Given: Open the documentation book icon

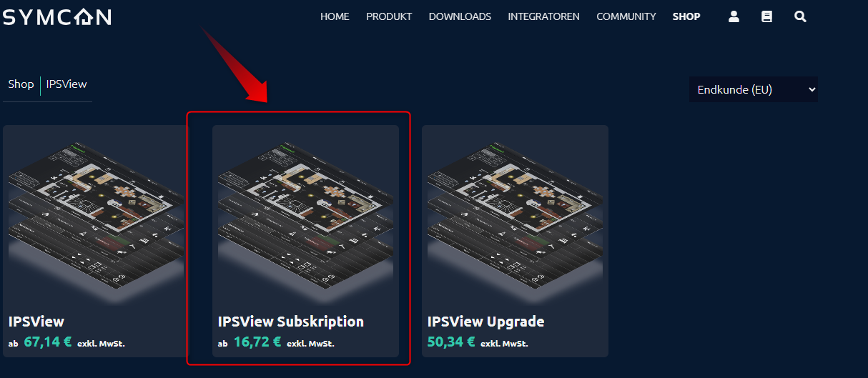Looking at the screenshot, I should (766, 16).
